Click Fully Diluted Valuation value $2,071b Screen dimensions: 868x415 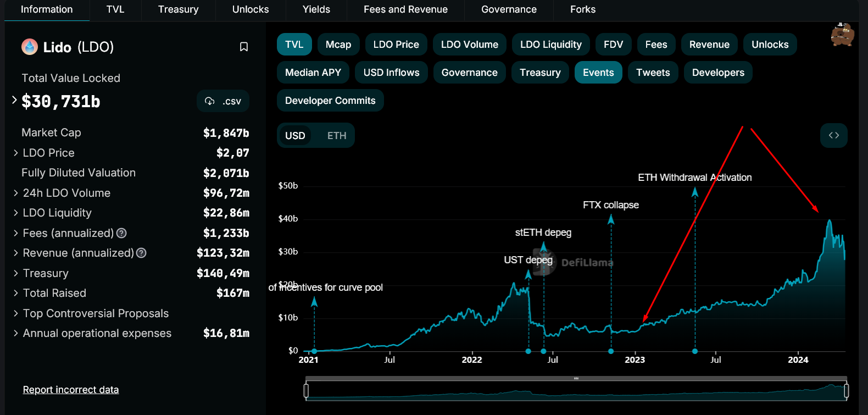(226, 173)
